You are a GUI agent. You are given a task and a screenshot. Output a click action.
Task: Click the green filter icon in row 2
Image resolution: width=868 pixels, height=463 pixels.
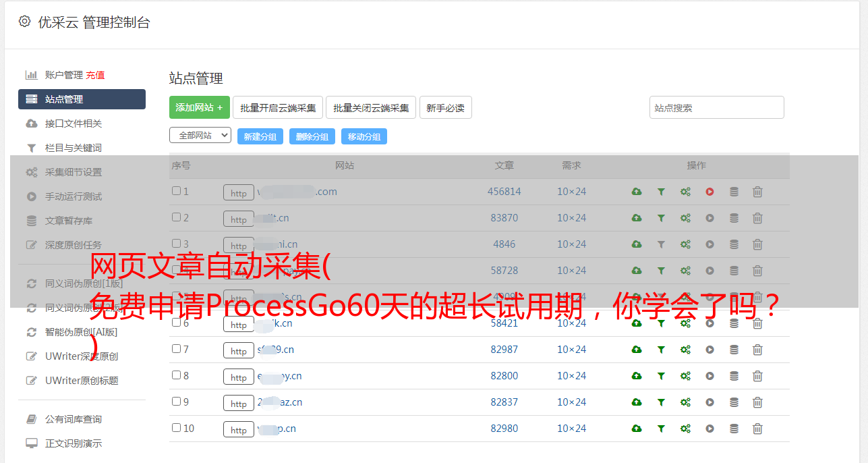pos(661,218)
